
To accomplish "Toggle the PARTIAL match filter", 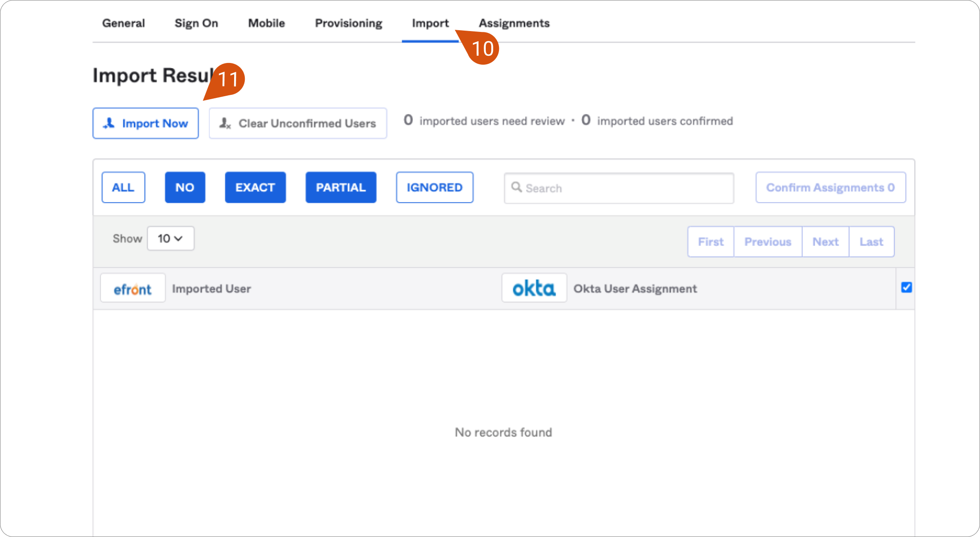I will coord(341,187).
